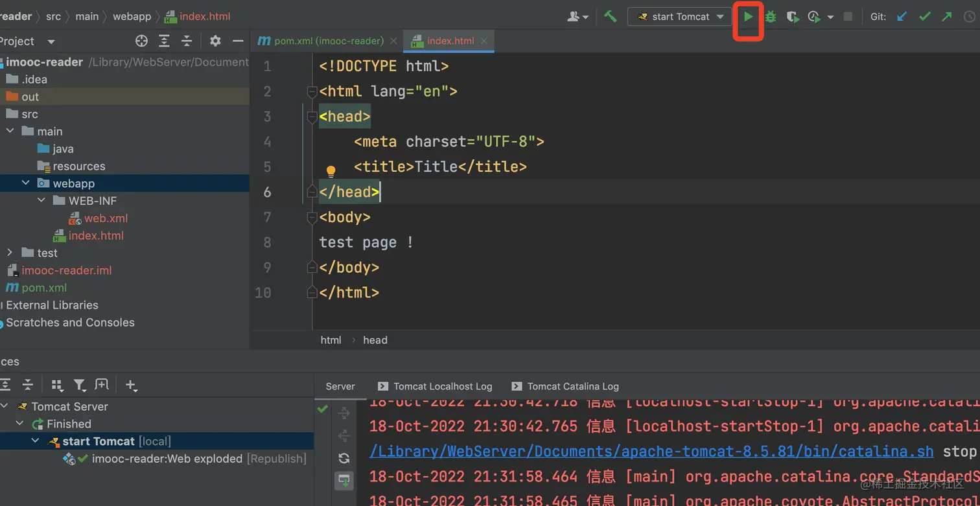Click the 'src' breadcrumb in navigation bar

pyautogui.click(x=54, y=16)
